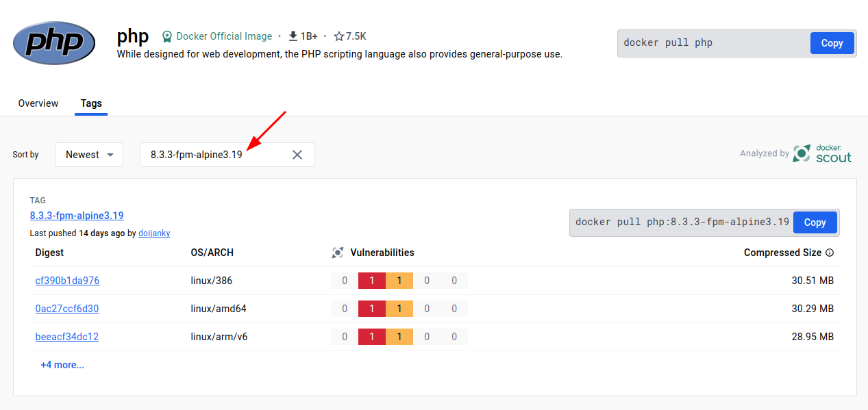Click the 1B+ downloads count

[x=309, y=36]
